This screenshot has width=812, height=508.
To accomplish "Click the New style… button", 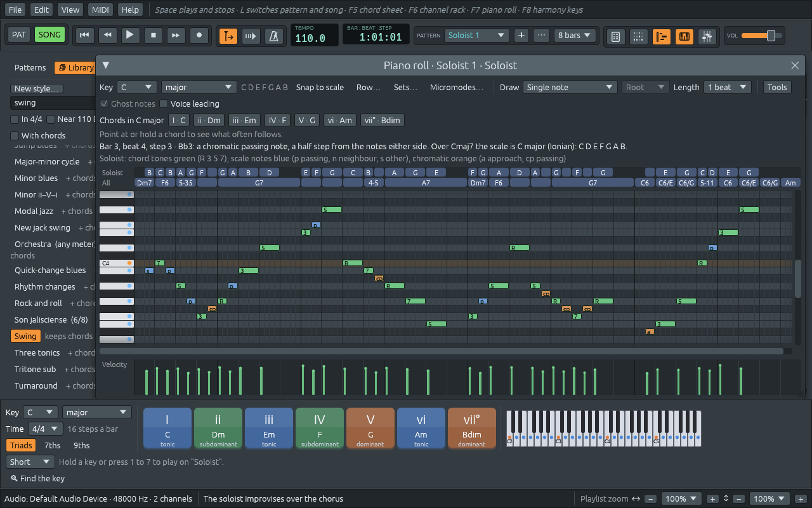I will pyautogui.click(x=38, y=88).
